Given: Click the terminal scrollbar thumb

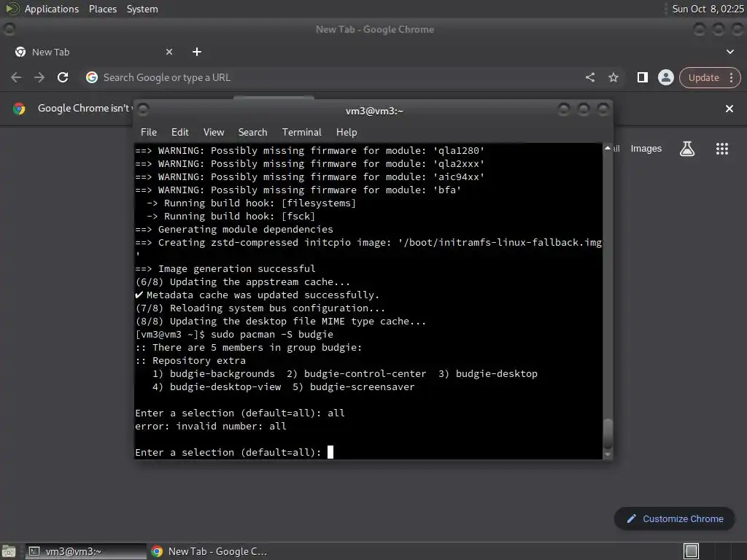Looking at the screenshot, I should click(608, 433).
